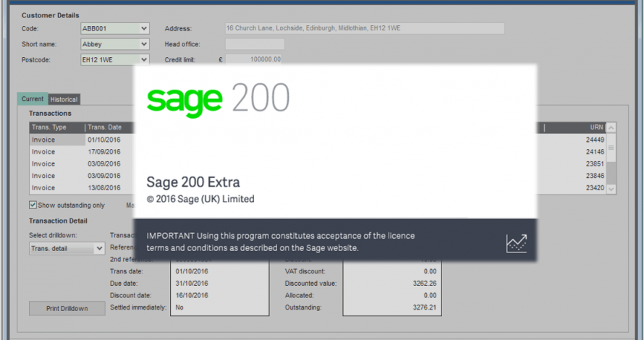Click the Print Drilldown button

point(67,308)
